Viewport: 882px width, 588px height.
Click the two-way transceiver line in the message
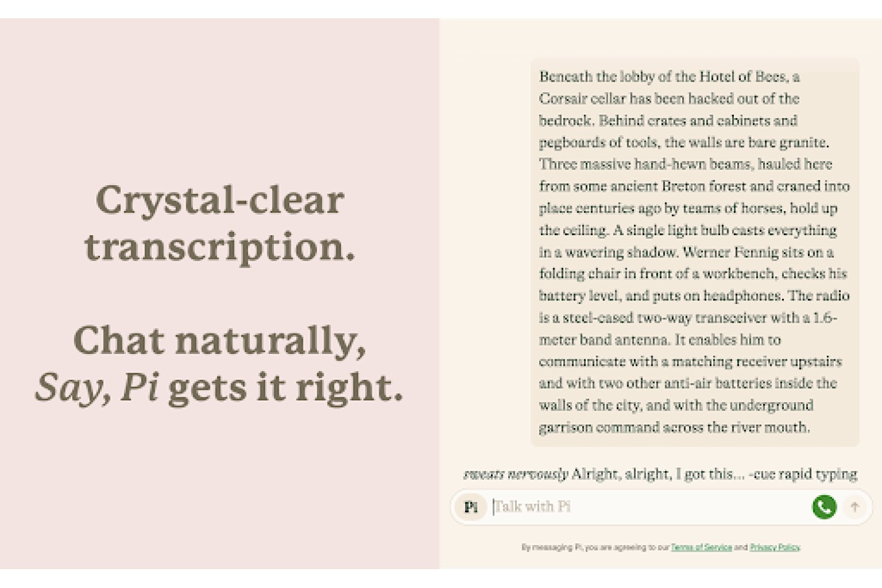[x=688, y=318]
